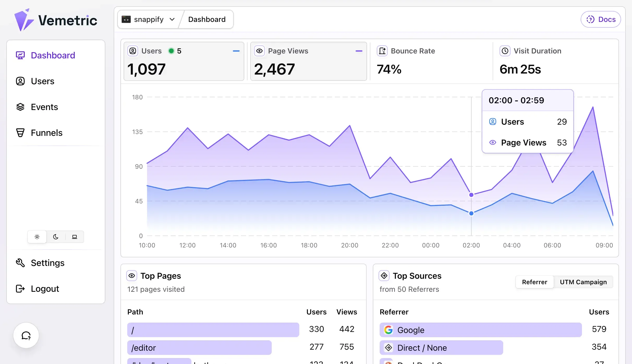This screenshot has height=364, width=632.
Task: Select the Users icon in the sidebar
Action: coord(20,81)
